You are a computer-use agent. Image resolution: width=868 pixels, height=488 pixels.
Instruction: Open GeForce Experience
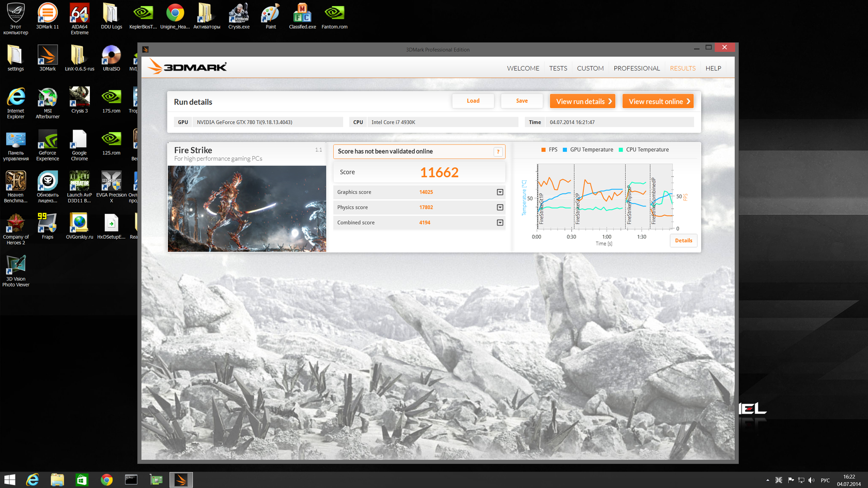[48, 145]
